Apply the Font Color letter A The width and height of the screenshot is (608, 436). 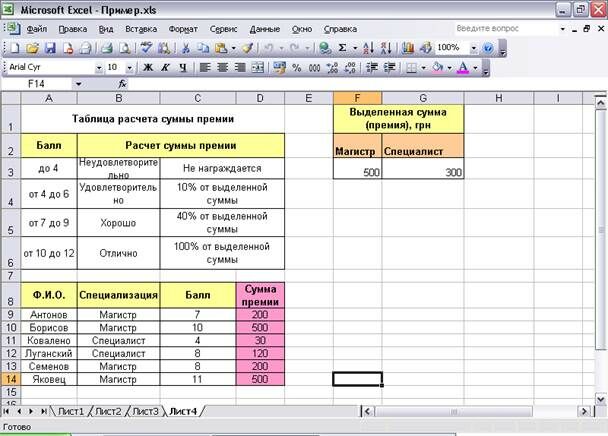(463, 67)
